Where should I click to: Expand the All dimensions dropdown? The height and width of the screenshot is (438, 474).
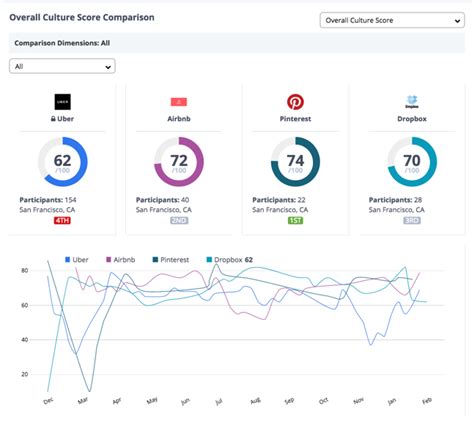(62, 66)
